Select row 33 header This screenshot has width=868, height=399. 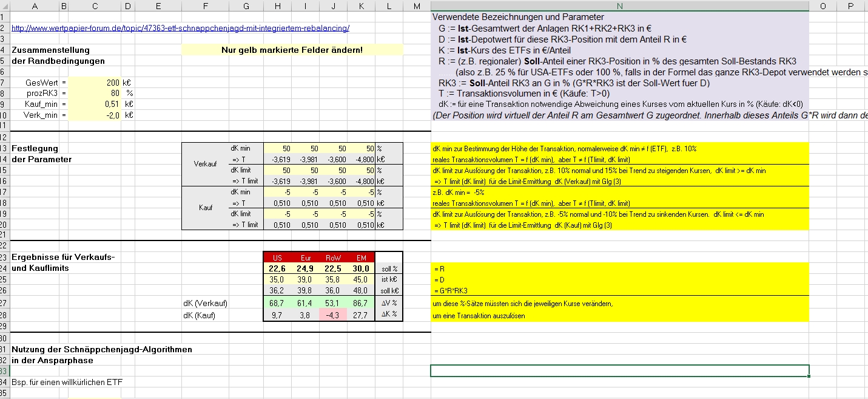[x=4, y=371]
